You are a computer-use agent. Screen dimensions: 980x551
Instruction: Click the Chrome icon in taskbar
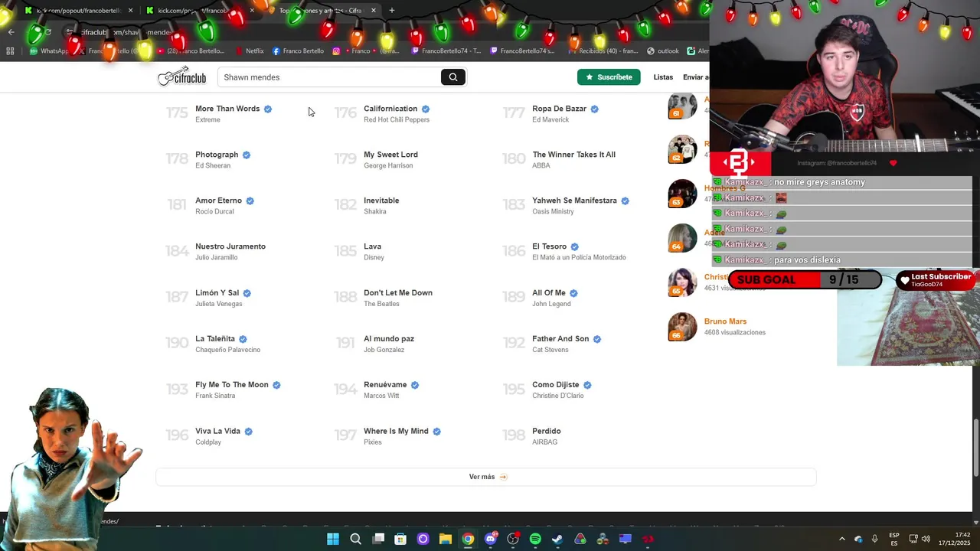[468, 539]
